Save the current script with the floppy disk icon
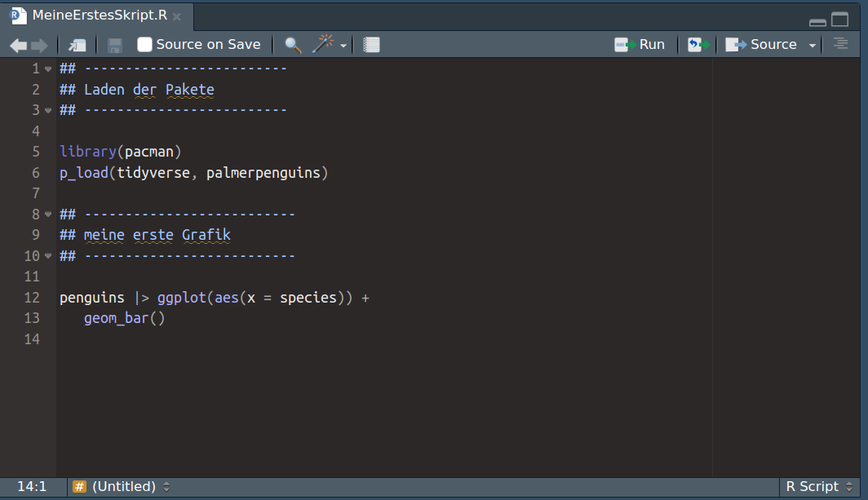The height and width of the screenshot is (500, 868). coord(115,45)
